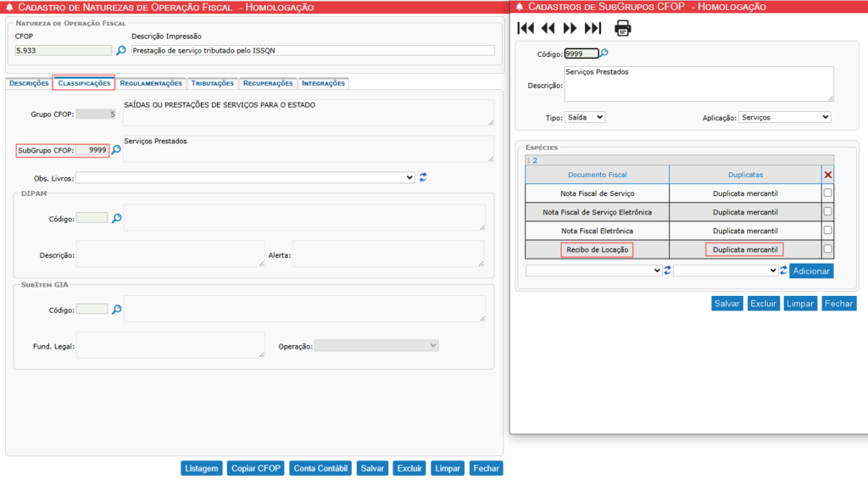Click the SubItem GIA Código input field
Screen dimensions: 868x480
pos(92,310)
